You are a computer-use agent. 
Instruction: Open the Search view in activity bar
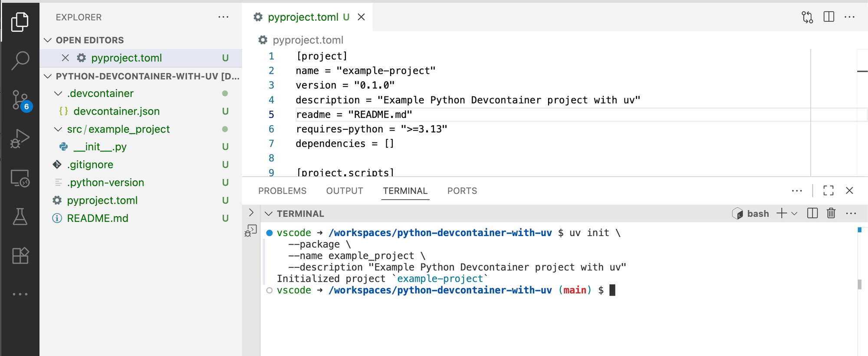pyautogui.click(x=20, y=60)
